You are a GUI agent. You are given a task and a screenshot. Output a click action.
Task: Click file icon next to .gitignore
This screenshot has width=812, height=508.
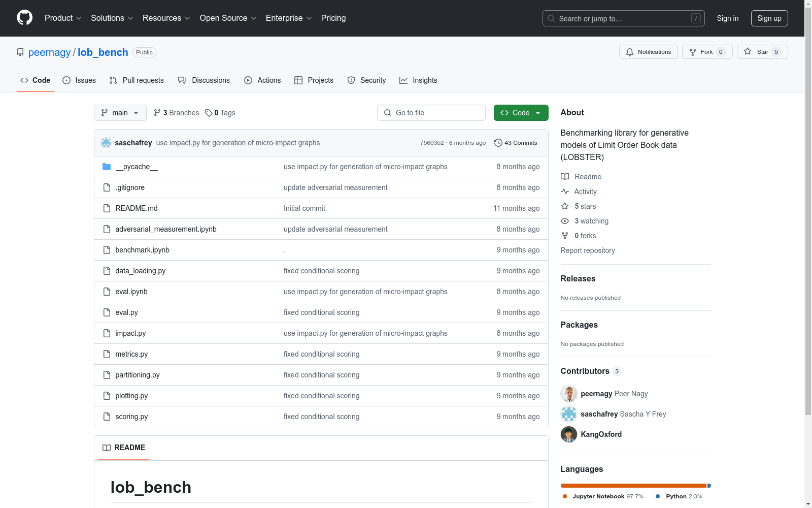(x=107, y=187)
